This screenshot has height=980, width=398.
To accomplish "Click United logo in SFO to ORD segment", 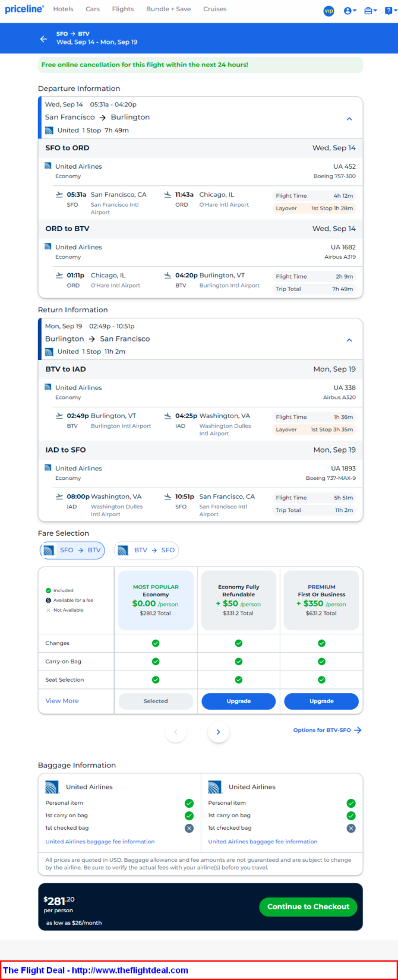I will (48, 166).
